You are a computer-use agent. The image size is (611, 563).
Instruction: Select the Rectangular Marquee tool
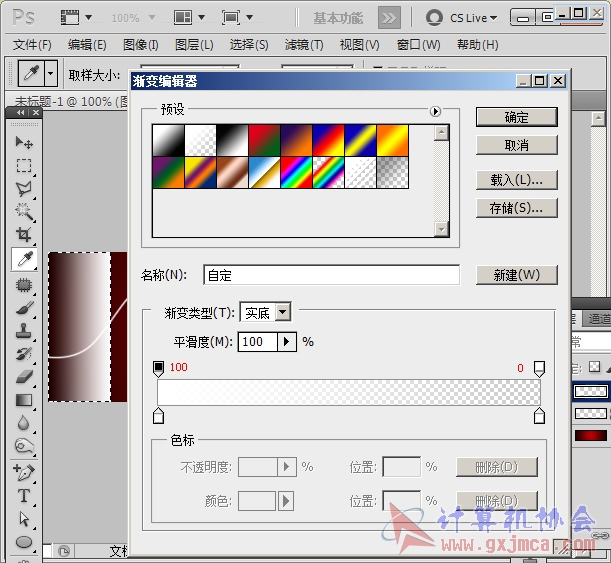(x=24, y=166)
